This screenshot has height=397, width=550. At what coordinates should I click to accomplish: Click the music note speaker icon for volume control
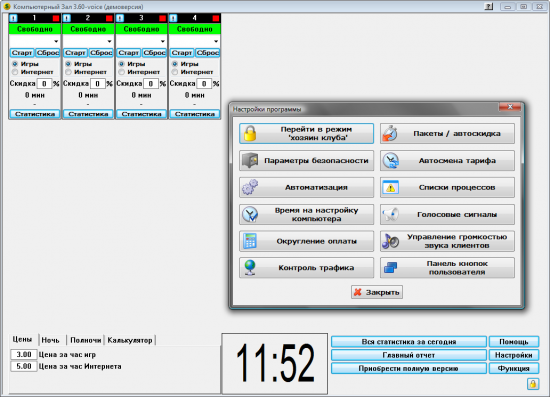point(390,241)
